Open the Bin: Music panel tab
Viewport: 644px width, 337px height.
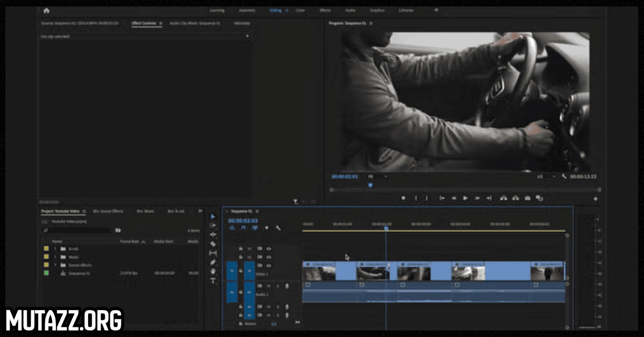(x=145, y=211)
